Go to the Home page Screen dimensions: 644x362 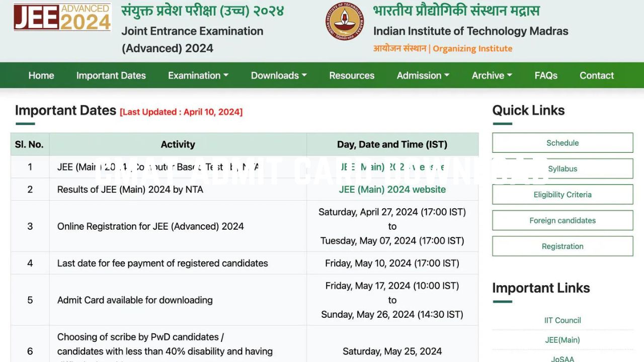(41, 75)
